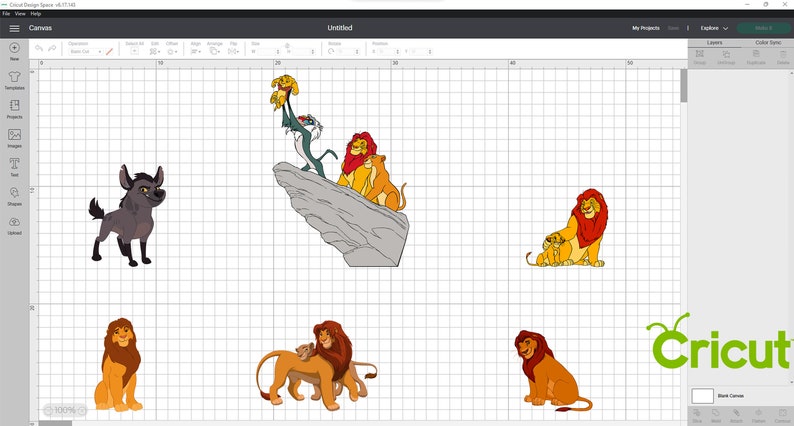
Task: Select the Text tool
Action: click(14, 167)
